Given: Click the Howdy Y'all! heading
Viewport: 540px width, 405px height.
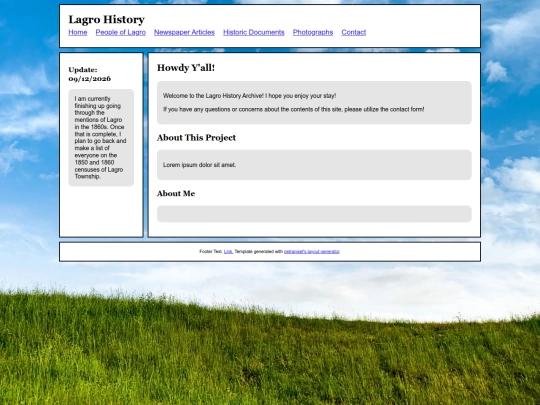Looking at the screenshot, I should click(x=186, y=68).
